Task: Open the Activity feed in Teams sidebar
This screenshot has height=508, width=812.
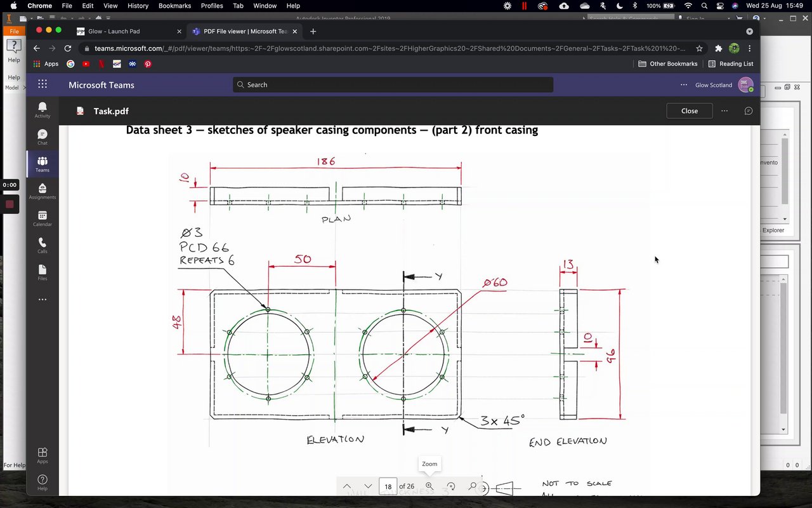Action: pos(43,110)
